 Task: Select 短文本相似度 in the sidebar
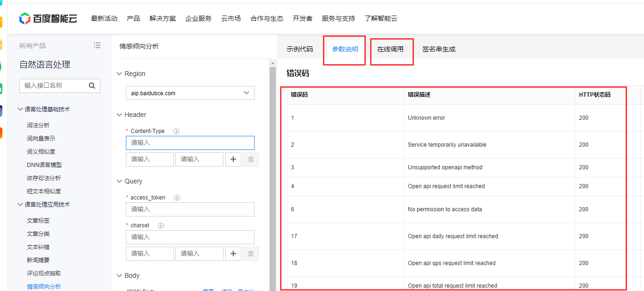click(44, 191)
